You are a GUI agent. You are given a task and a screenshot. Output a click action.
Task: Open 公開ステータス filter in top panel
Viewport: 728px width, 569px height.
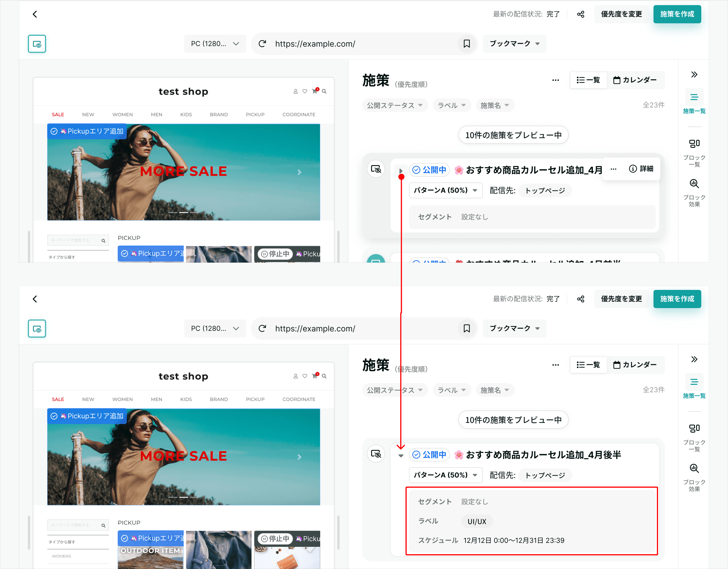tap(395, 105)
